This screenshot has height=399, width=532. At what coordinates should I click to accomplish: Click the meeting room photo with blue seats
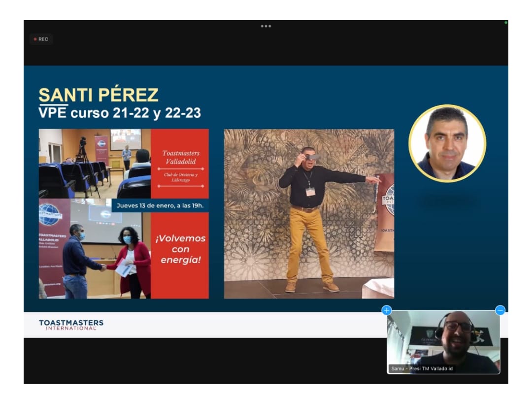[x=95, y=164]
